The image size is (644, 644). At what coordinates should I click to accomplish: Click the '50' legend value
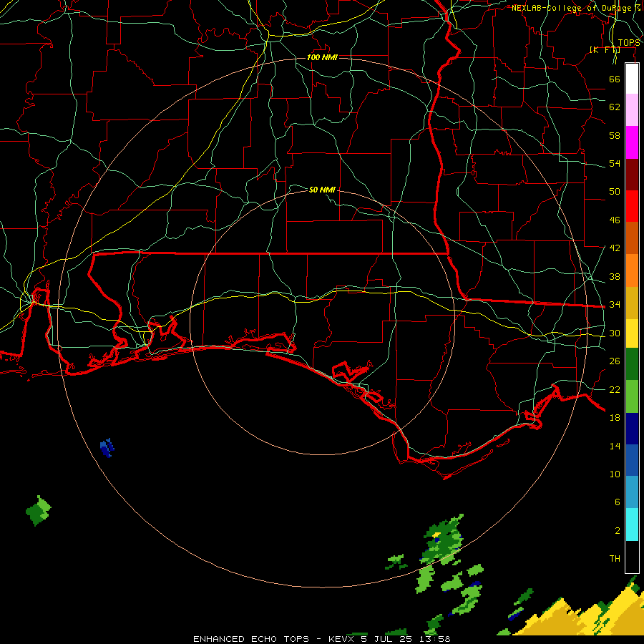coord(615,191)
